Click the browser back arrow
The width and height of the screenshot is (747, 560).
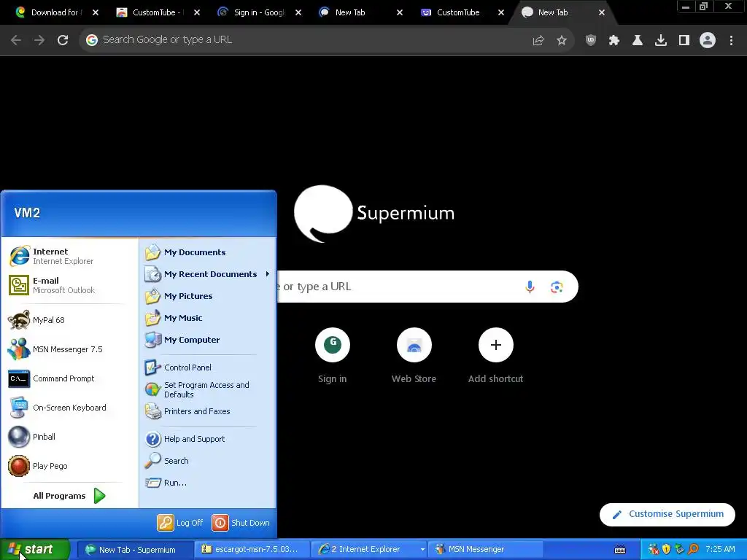pos(16,40)
